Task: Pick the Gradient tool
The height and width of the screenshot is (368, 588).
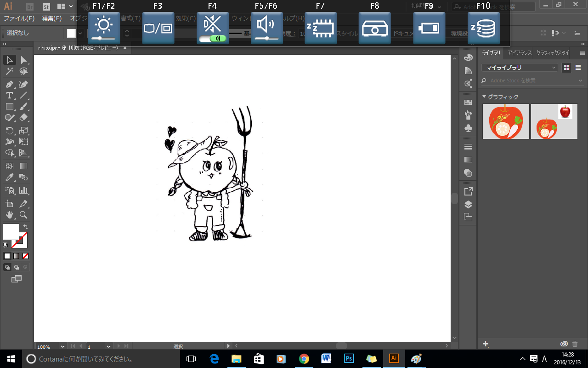Action: coord(23,166)
